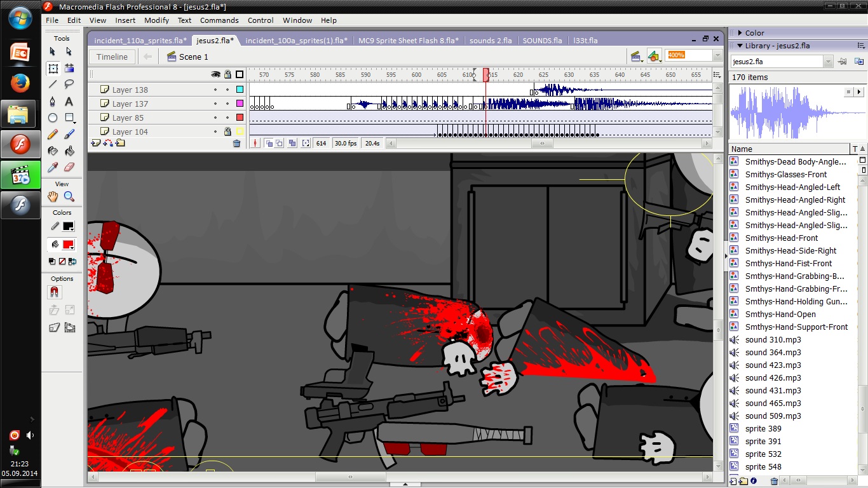The image size is (868, 488).
Task: Stop the library sound preview
Action: point(848,92)
